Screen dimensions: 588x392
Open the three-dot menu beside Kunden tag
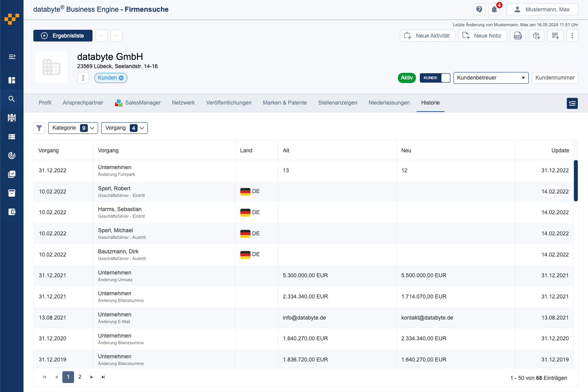coord(83,78)
